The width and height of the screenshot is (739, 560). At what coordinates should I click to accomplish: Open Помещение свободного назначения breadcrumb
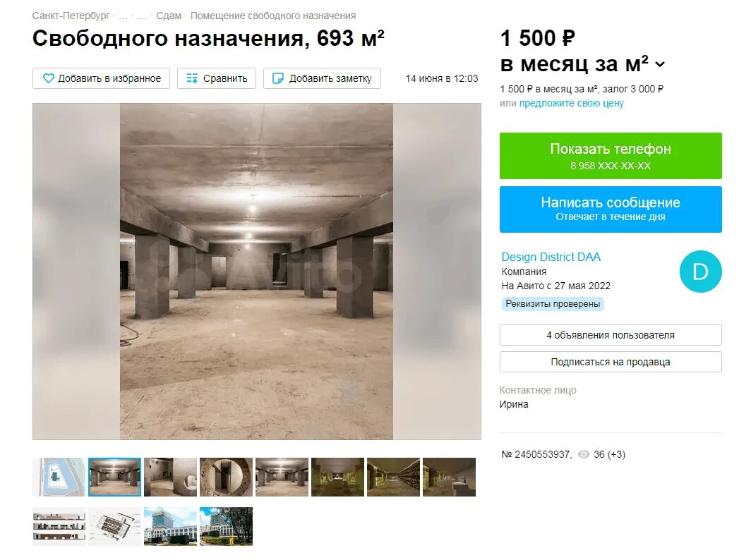click(x=273, y=16)
